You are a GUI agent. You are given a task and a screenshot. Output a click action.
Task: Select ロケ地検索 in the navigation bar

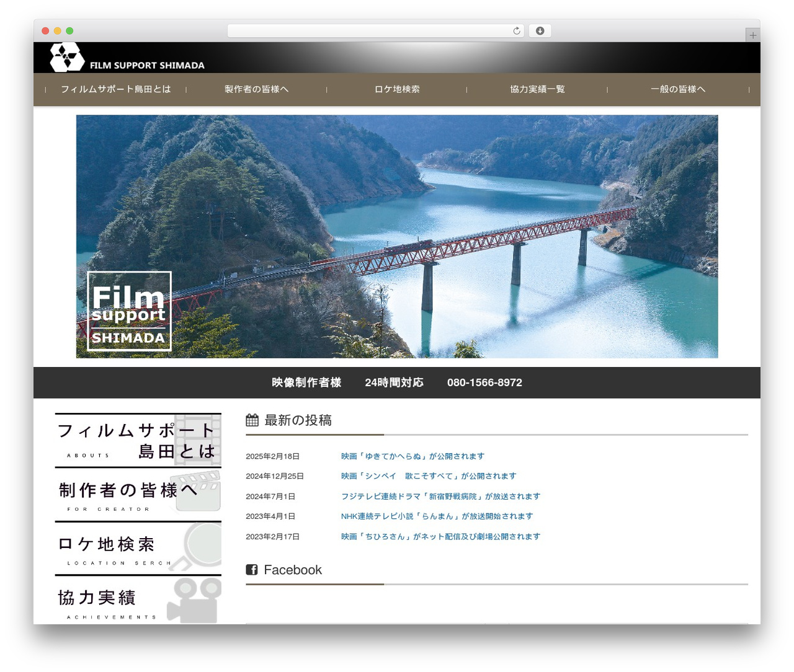click(397, 89)
